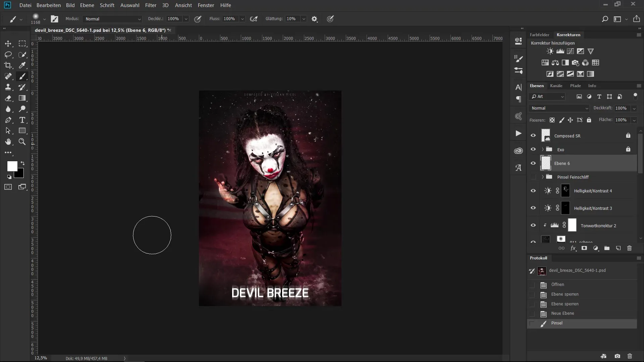Create a new layer in Ebenen panel
The image size is (644, 362).
point(618,248)
